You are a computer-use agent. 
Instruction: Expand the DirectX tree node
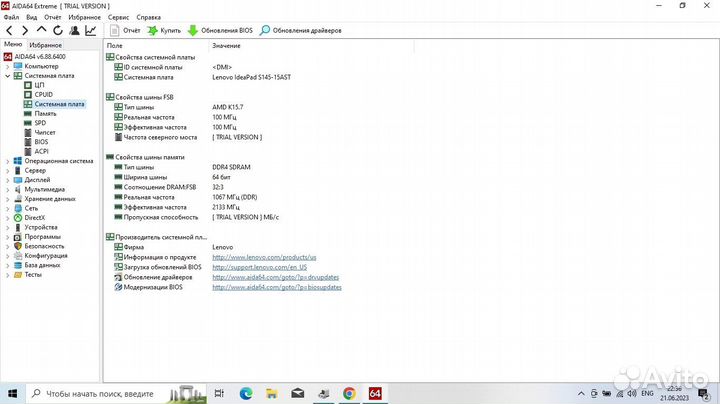click(7, 218)
